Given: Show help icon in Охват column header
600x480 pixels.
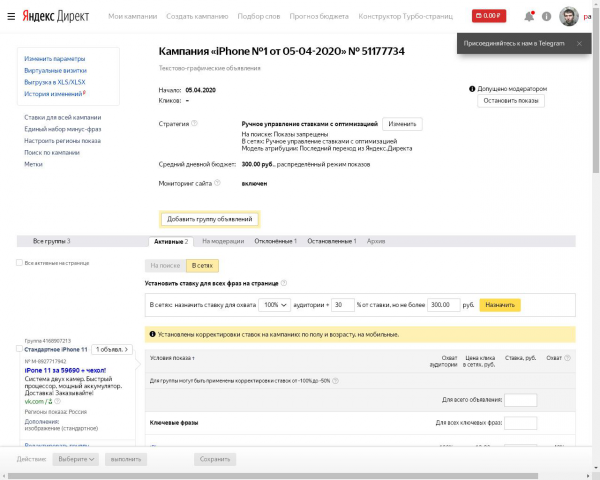Looking at the screenshot, I should [x=567, y=358].
